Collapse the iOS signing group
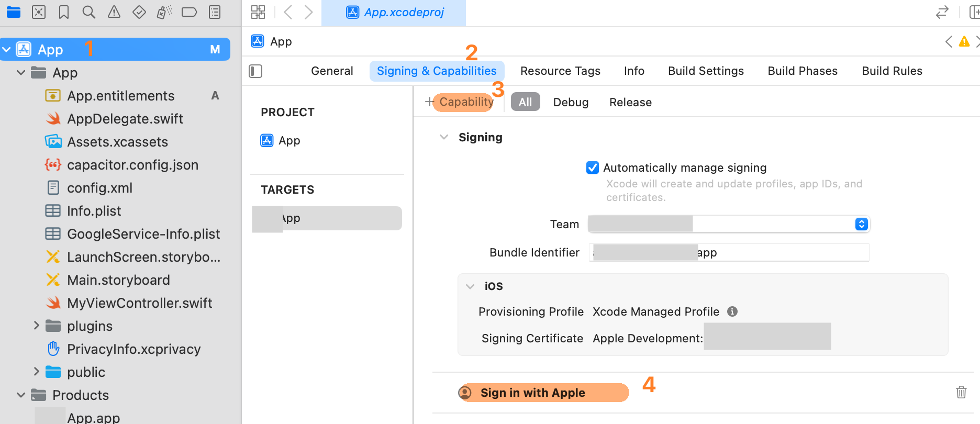The image size is (980, 424). (x=470, y=286)
